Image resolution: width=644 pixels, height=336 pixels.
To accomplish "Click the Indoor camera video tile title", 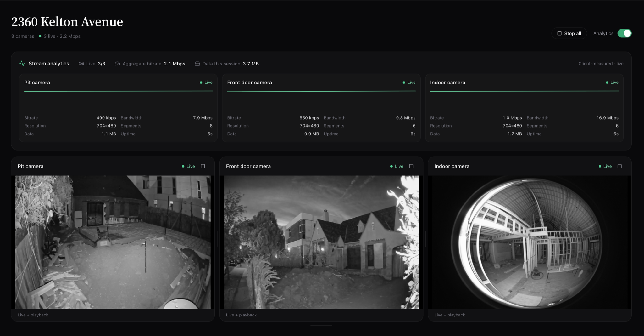I will [452, 166].
